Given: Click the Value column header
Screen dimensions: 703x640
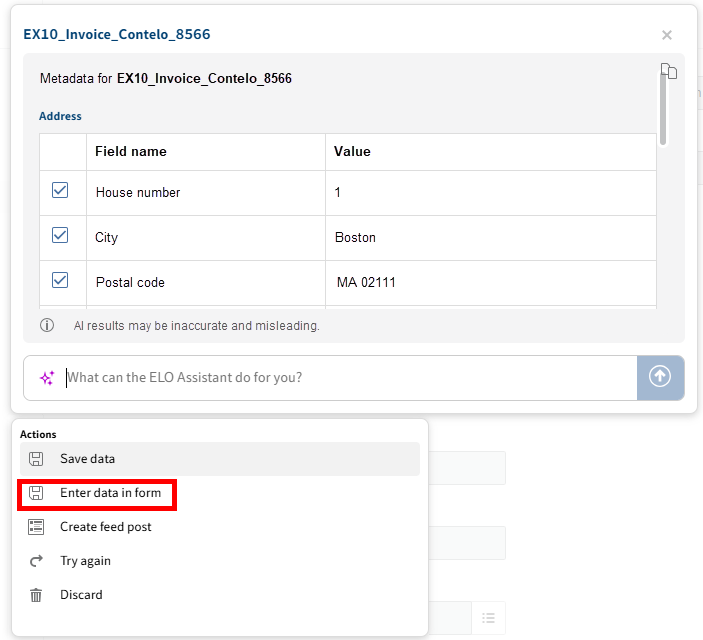Looking at the screenshot, I should pyautogui.click(x=352, y=152).
